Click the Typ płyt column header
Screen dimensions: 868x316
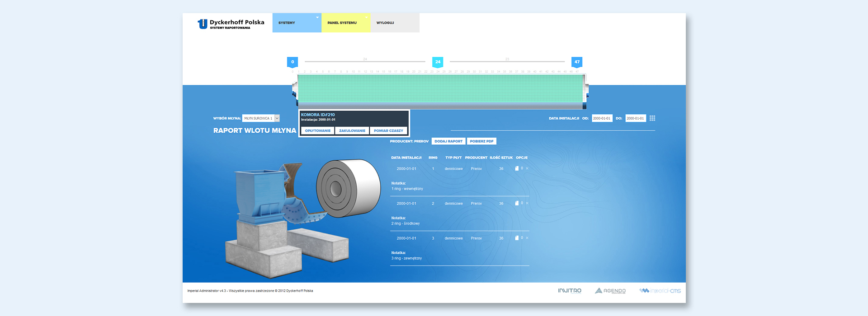(x=453, y=158)
